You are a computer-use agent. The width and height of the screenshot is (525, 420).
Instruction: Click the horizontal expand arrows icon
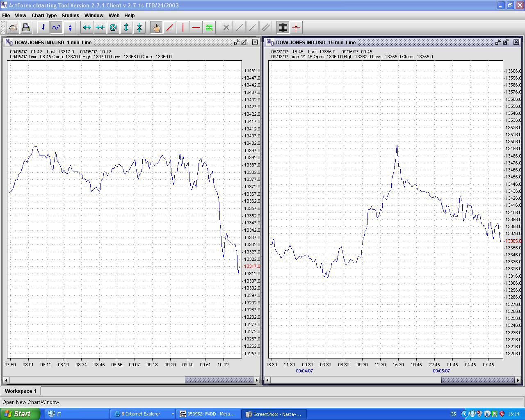(x=87, y=27)
